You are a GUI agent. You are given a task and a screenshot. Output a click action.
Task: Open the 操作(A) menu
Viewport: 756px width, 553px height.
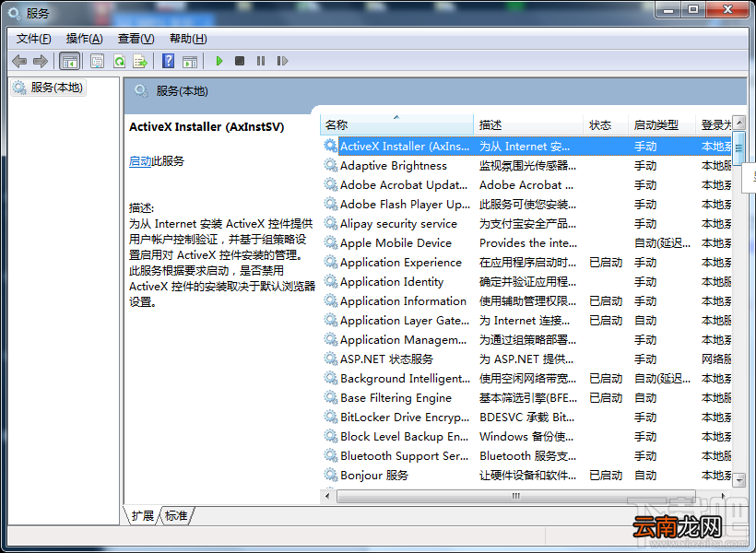pos(85,39)
